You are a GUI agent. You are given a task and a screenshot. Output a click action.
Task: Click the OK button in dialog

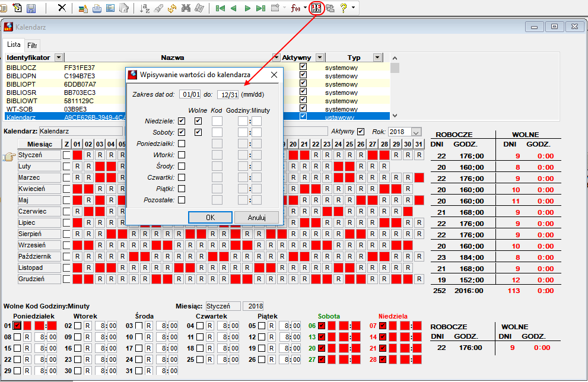pos(211,218)
